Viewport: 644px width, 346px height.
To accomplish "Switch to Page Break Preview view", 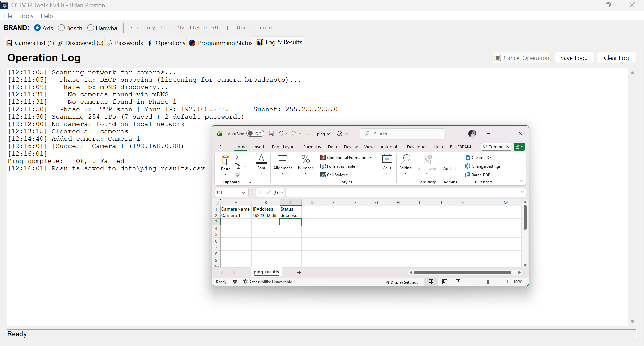I will pos(458,282).
